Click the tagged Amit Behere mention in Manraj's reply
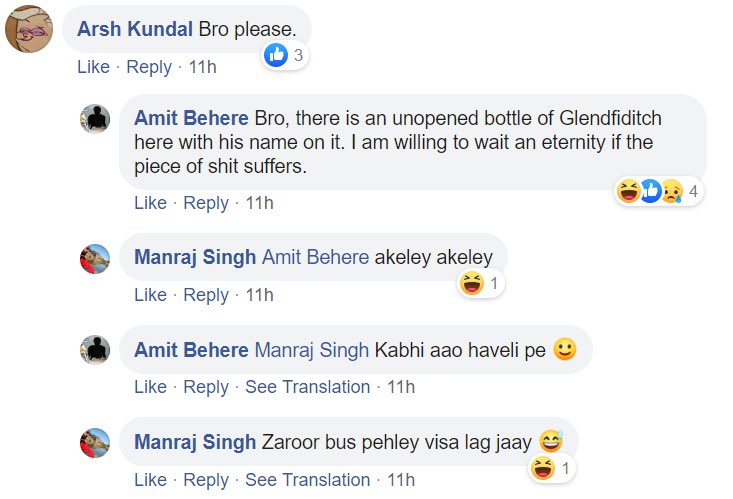This screenshot has width=733, height=499. tap(315, 258)
